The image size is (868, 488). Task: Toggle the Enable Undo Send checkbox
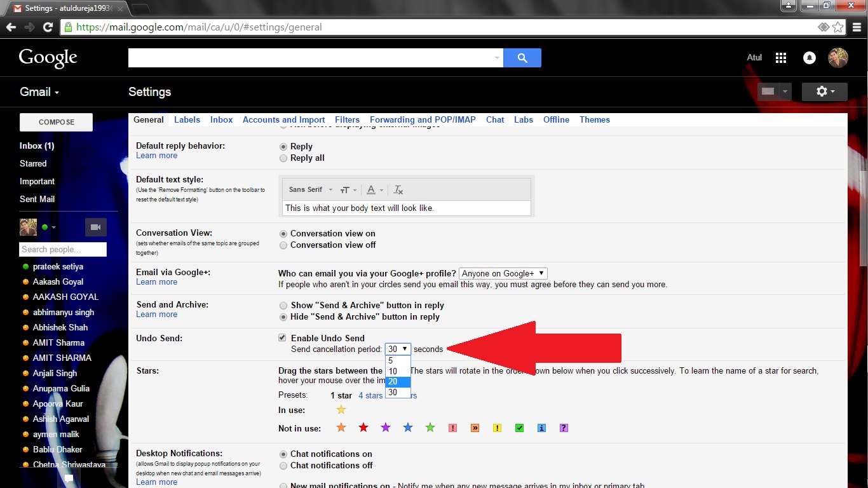[283, 338]
